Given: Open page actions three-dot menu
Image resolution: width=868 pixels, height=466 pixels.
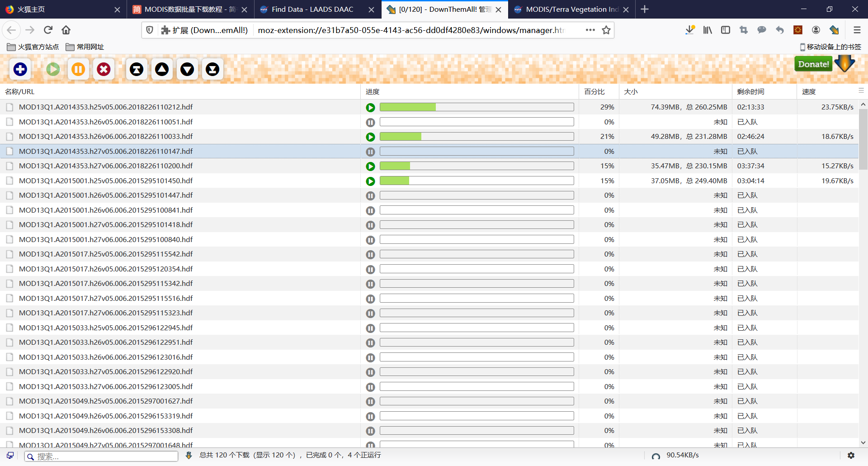Looking at the screenshot, I should pyautogui.click(x=590, y=30).
